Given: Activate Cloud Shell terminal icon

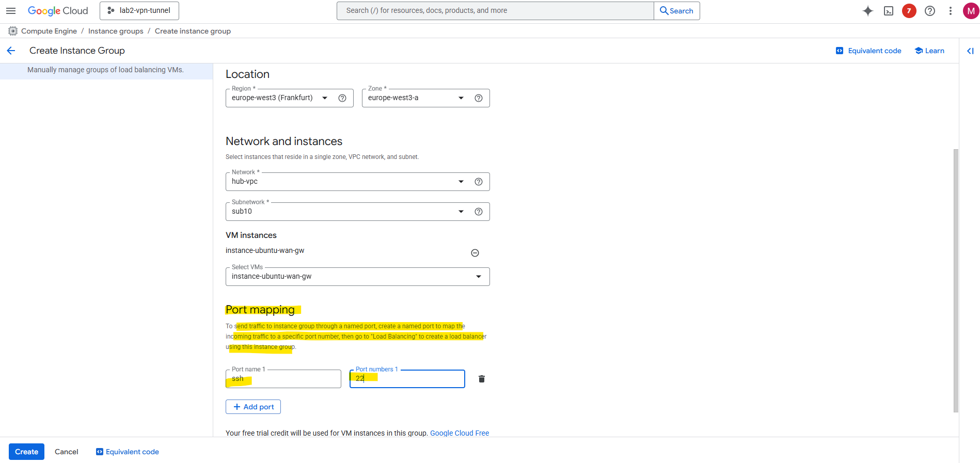Looking at the screenshot, I should click(889, 11).
